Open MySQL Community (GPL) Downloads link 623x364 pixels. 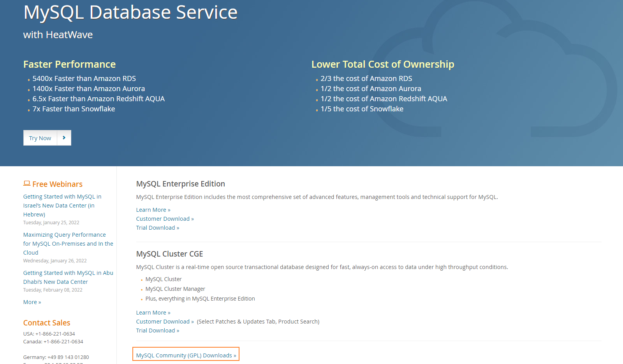(x=186, y=355)
